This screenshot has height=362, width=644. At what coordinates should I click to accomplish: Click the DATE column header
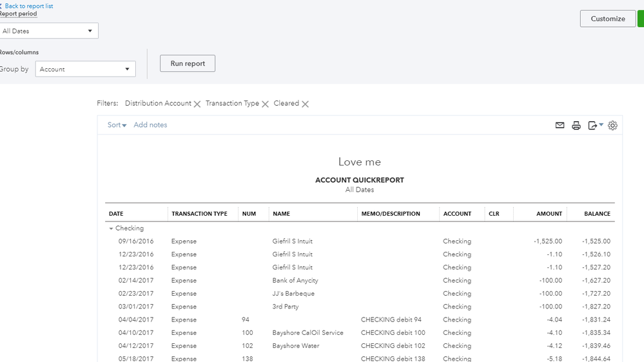[x=116, y=214]
